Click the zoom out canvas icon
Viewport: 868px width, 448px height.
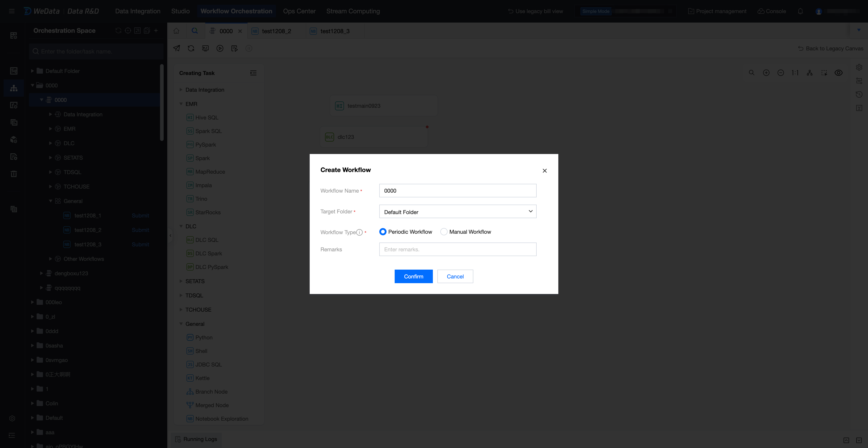780,73
